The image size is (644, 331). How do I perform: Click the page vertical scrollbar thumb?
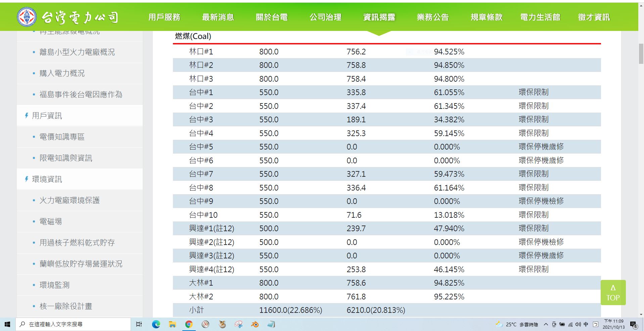coord(641,53)
